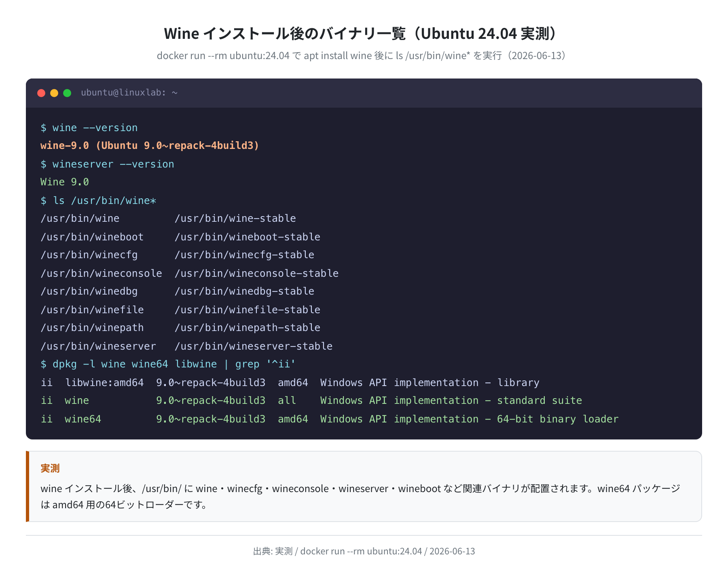The image size is (728, 573).
Task: Click the terminal title ubuntu@linuxlab: ~
Action: [129, 93]
